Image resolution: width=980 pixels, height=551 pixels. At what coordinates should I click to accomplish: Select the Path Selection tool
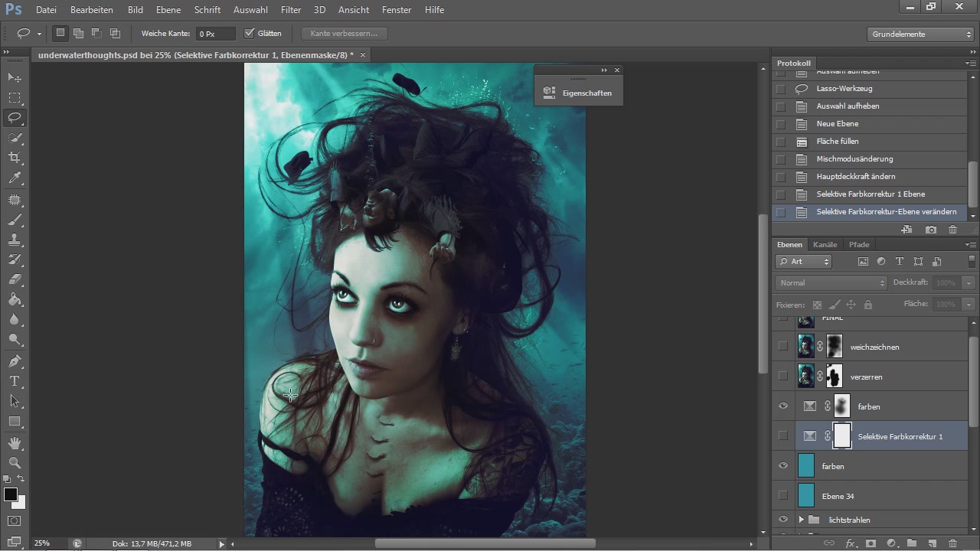15,401
